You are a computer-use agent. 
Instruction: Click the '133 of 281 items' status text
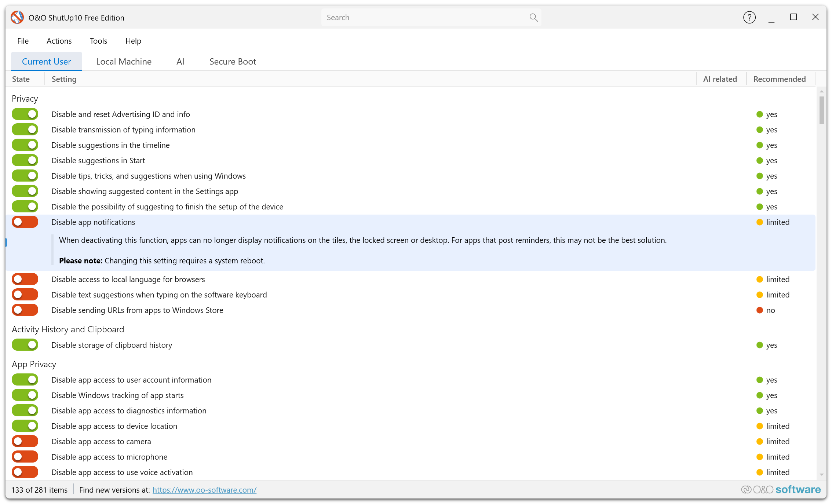tap(39, 490)
